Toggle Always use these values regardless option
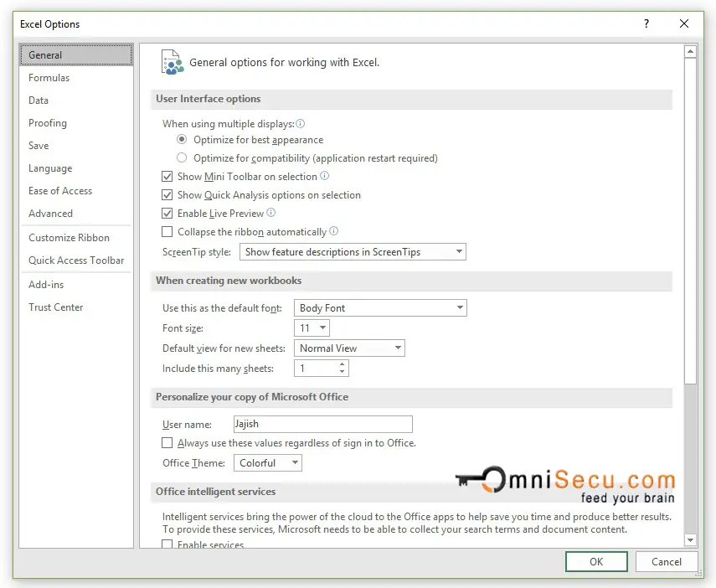Image resolution: width=716 pixels, height=588 pixels. [x=167, y=442]
